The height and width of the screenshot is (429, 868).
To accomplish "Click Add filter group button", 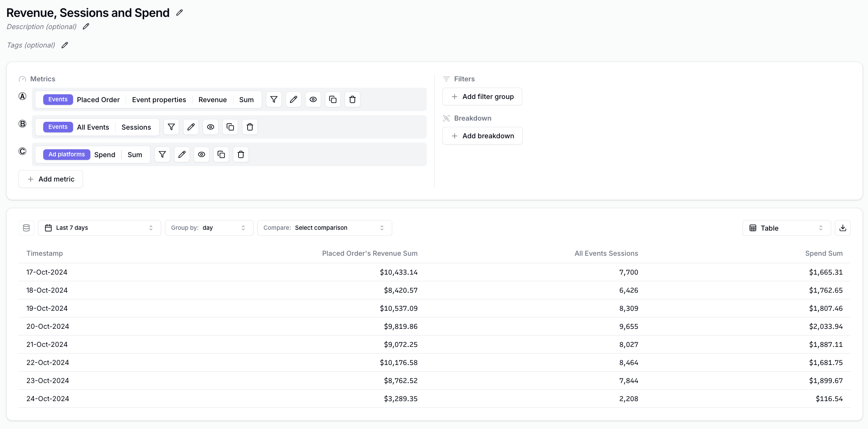I will (482, 97).
